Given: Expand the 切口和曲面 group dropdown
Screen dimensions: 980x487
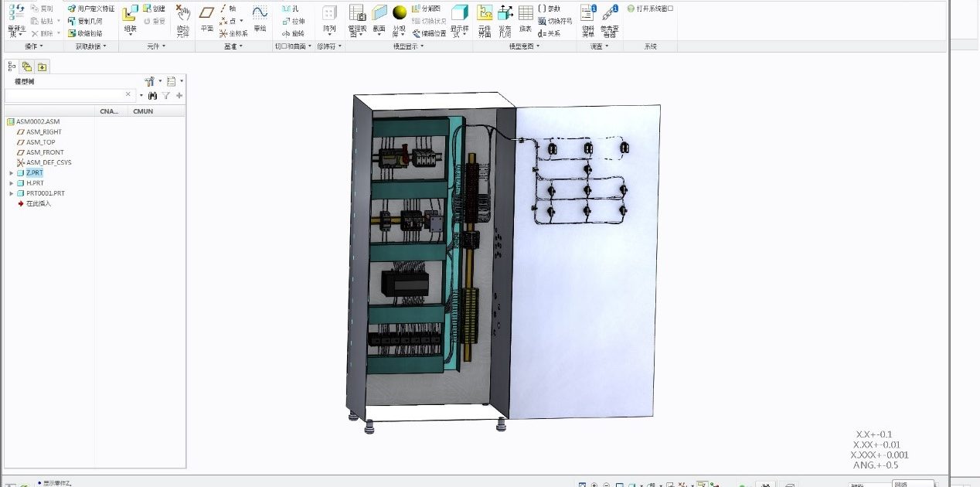Looking at the screenshot, I should [x=293, y=46].
